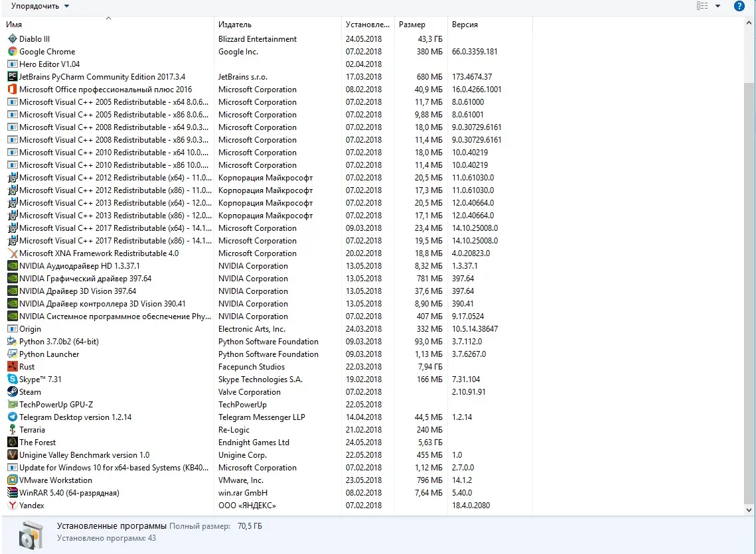The height and width of the screenshot is (554, 756).
Task: Click size value 43,3 ГБ
Action: point(429,39)
